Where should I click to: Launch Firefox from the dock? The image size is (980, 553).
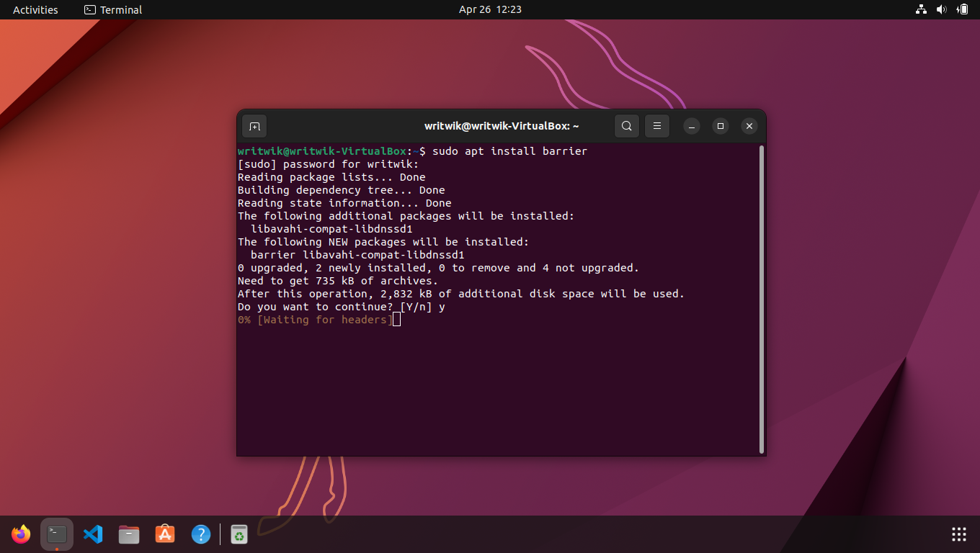[20, 534]
